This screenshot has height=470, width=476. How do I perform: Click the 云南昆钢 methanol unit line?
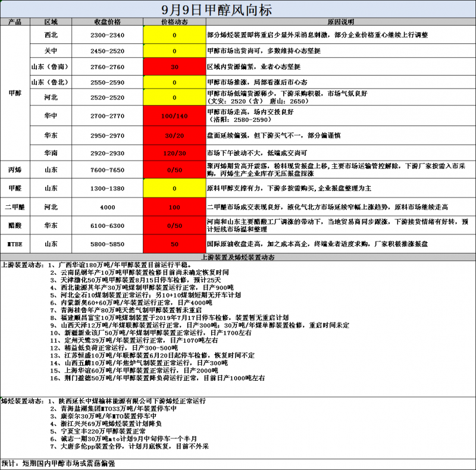click(x=140, y=272)
